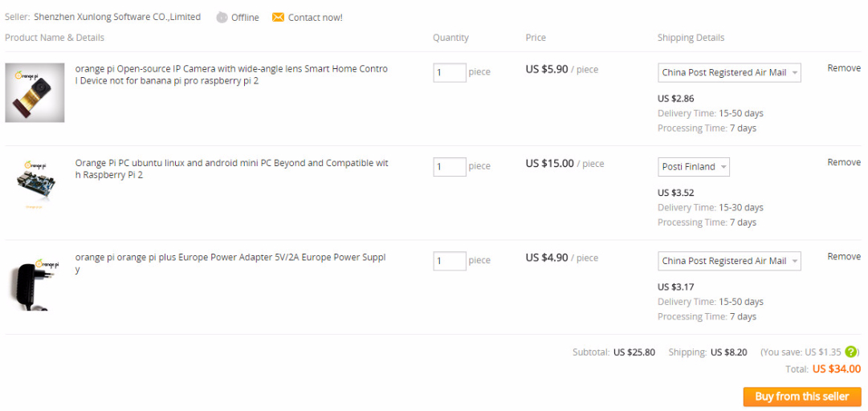Click the envelope Contact now icon
This screenshot has width=868, height=411.
click(278, 18)
